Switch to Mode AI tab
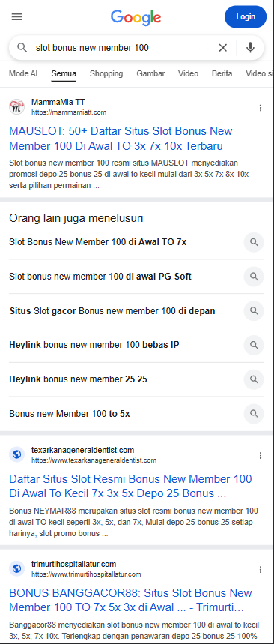The width and height of the screenshot is (274, 644). click(x=23, y=74)
